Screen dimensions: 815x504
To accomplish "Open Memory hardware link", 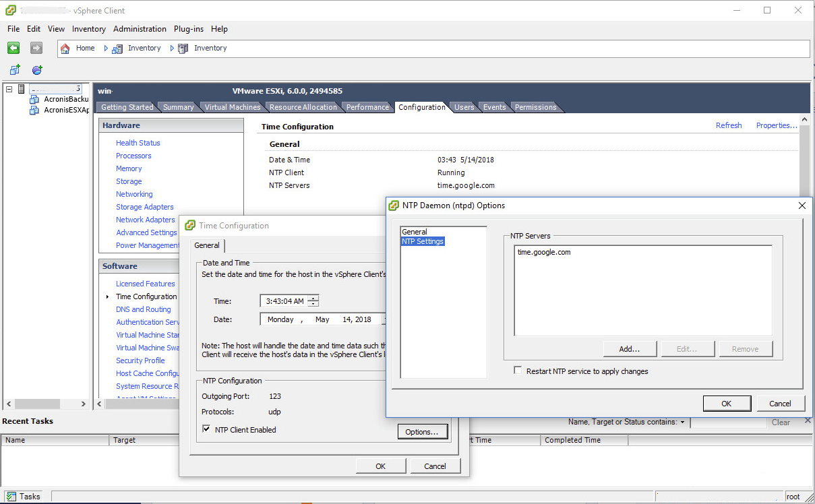I will click(x=129, y=168).
